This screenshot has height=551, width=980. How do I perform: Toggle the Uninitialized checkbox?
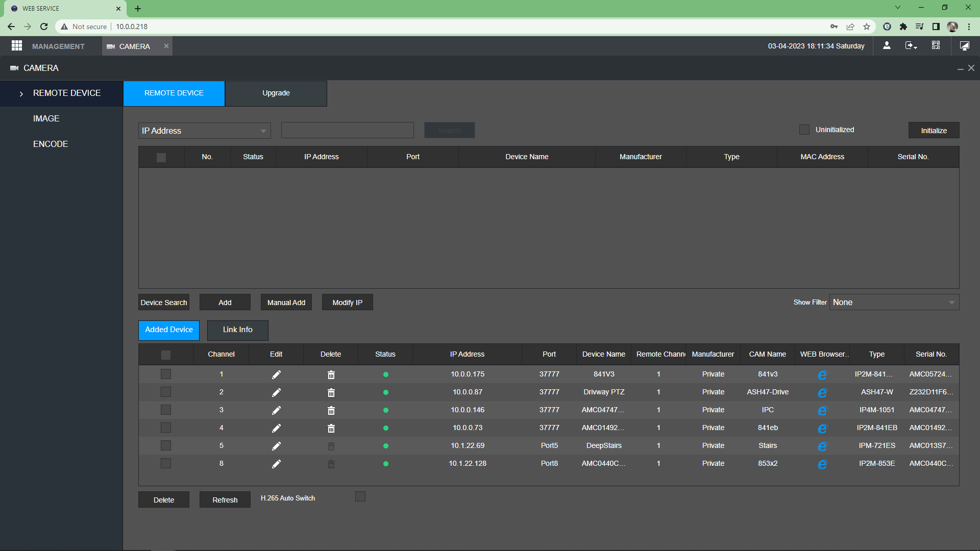804,130
